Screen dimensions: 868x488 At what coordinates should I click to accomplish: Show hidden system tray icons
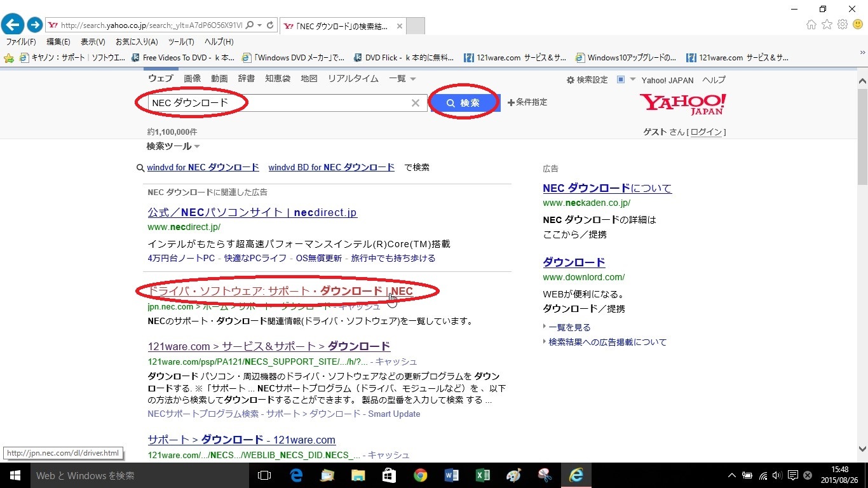(x=731, y=475)
